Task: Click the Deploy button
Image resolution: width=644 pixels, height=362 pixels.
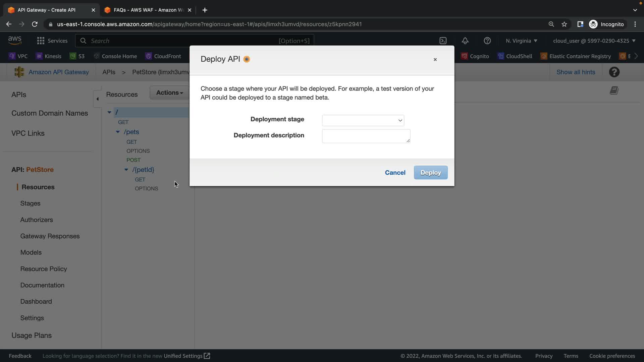Action: pyautogui.click(x=430, y=173)
